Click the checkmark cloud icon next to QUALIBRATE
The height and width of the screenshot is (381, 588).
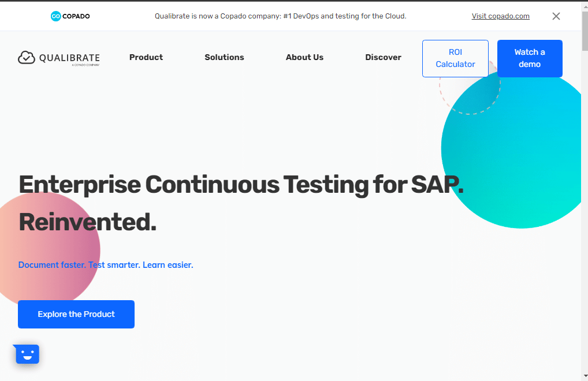tap(25, 58)
